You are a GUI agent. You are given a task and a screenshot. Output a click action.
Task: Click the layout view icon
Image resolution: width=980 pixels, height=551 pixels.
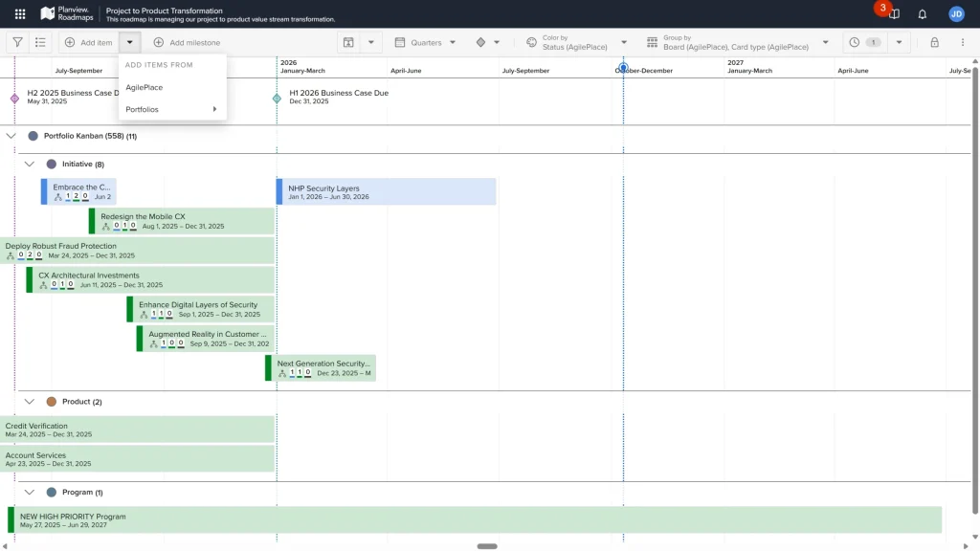[348, 42]
